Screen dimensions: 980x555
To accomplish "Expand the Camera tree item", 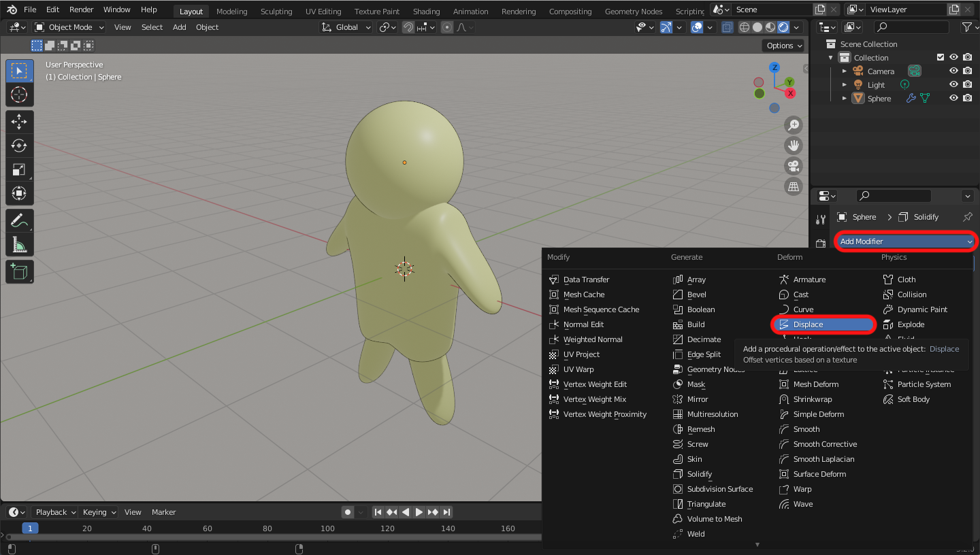I will [845, 71].
